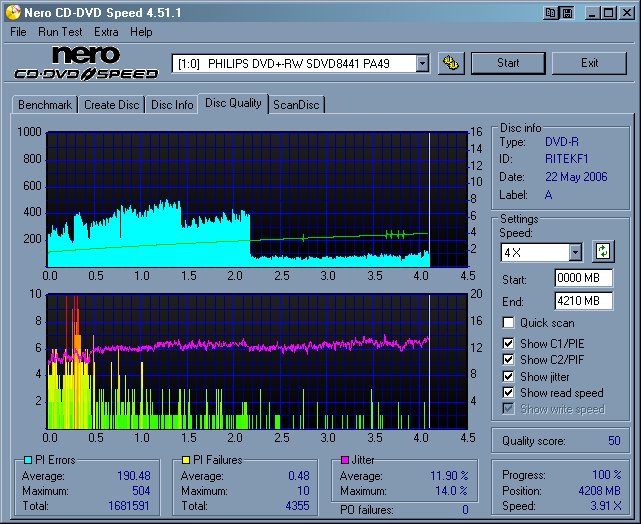Image resolution: width=641 pixels, height=524 pixels.
Task: Toggle the Quick scan checkbox
Action: 508,322
